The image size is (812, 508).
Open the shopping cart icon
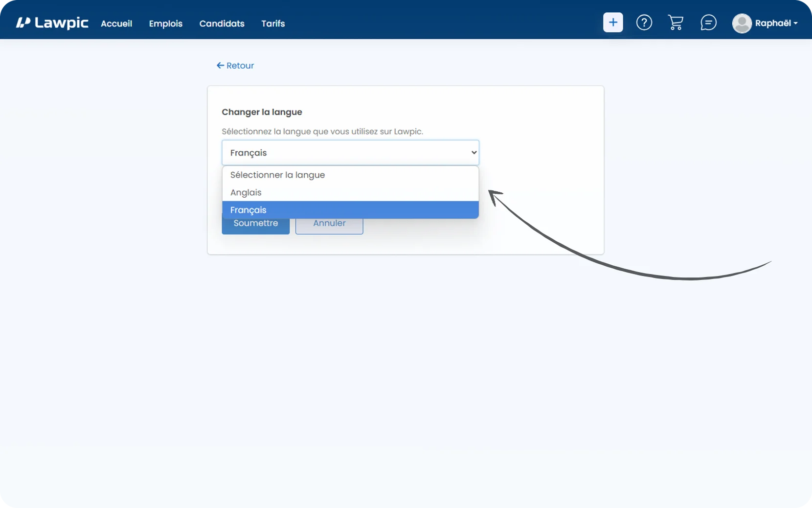pos(676,23)
